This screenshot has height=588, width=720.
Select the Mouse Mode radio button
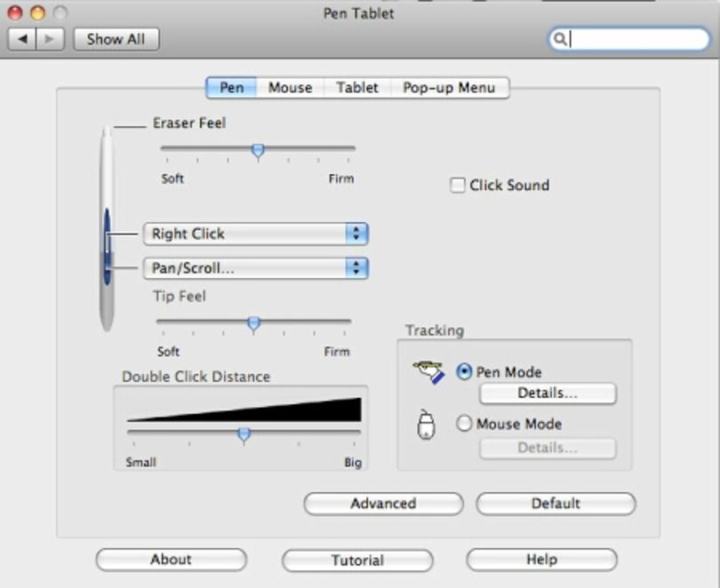464,424
